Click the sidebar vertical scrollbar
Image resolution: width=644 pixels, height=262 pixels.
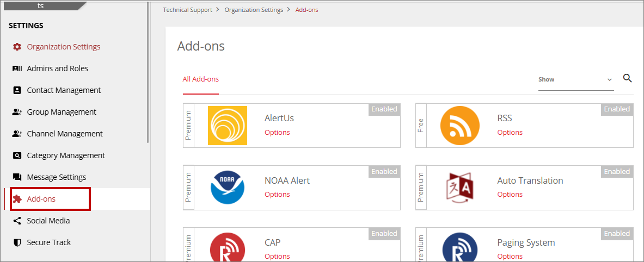[x=148, y=72]
